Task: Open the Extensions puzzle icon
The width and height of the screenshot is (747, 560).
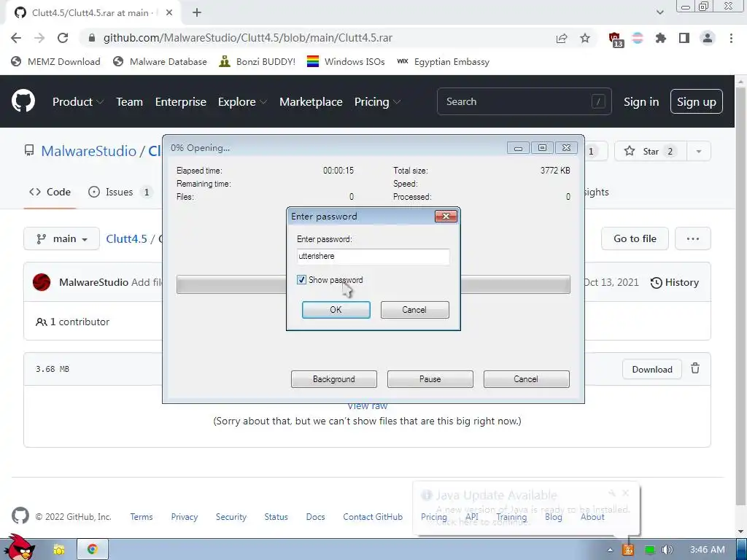Action: click(661, 38)
